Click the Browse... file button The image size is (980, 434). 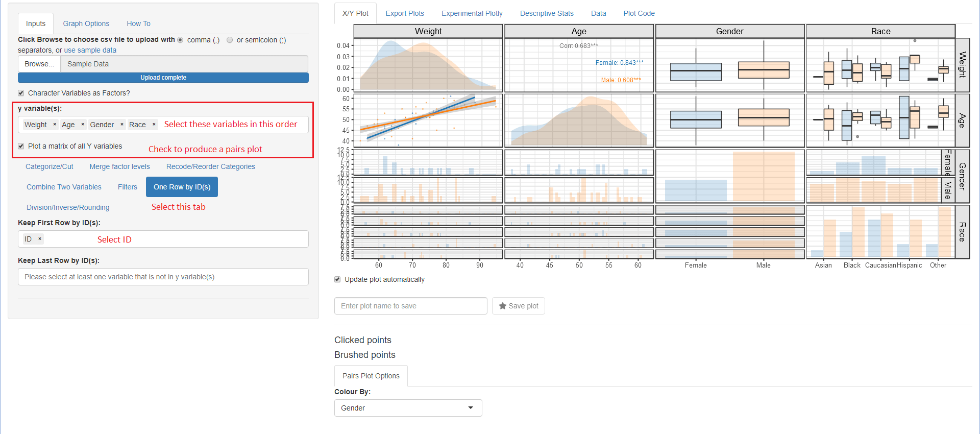pyautogui.click(x=39, y=64)
